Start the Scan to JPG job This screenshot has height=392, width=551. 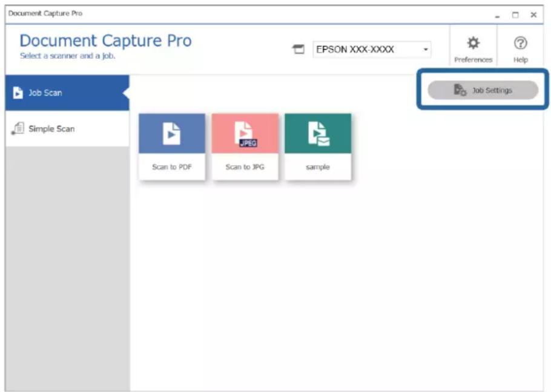click(245, 146)
